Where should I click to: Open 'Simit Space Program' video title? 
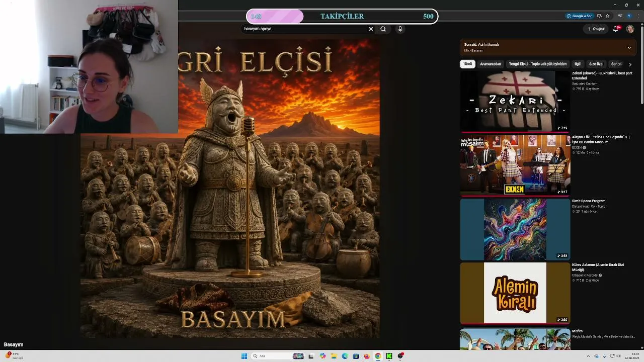pos(589,201)
